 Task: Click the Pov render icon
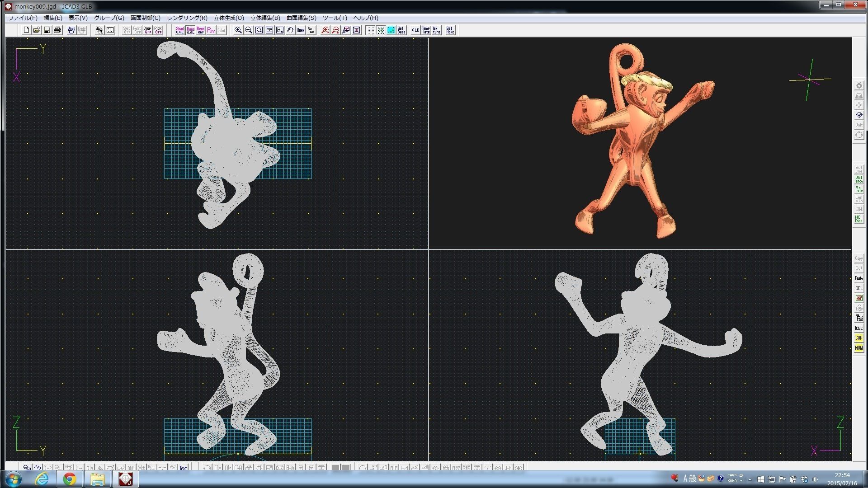point(211,30)
